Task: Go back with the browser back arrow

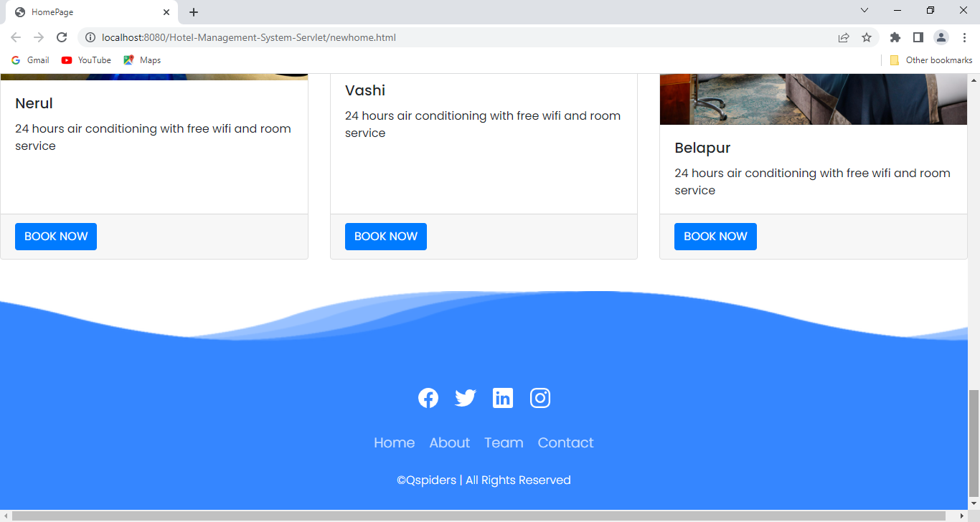Action: 16,37
